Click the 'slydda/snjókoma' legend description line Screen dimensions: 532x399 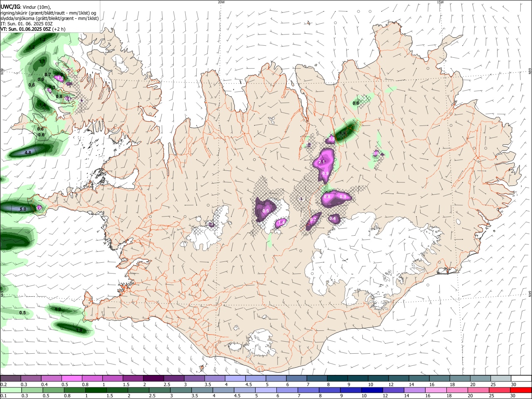(x=49, y=18)
